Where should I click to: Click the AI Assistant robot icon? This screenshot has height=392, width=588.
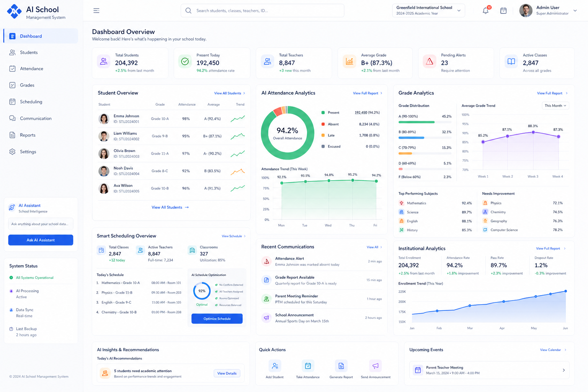(12, 207)
